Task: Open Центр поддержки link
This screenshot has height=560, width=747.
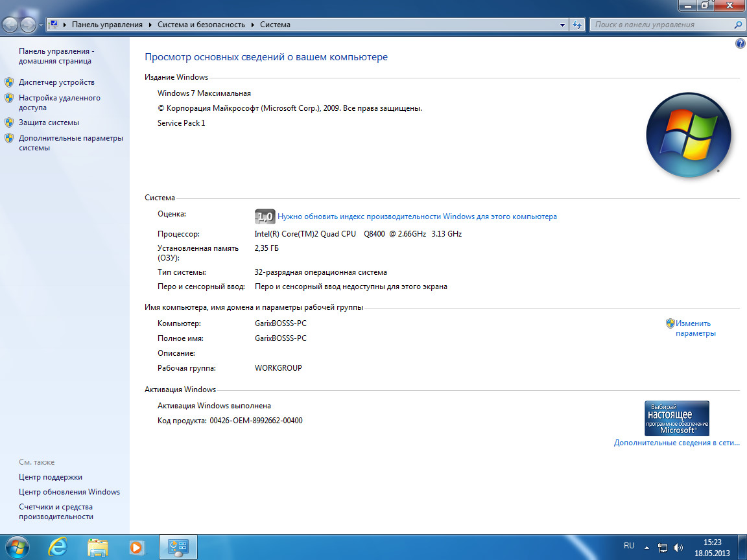Action: (51, 476)
